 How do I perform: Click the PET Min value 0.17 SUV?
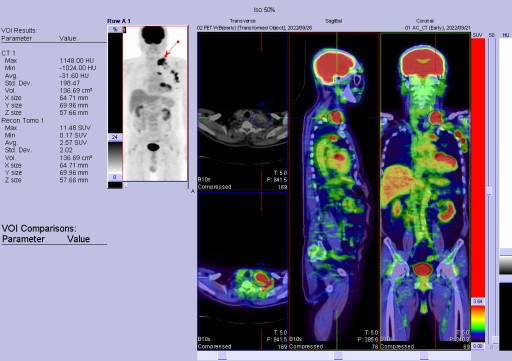pyautogui.click(x=73, y=135)
